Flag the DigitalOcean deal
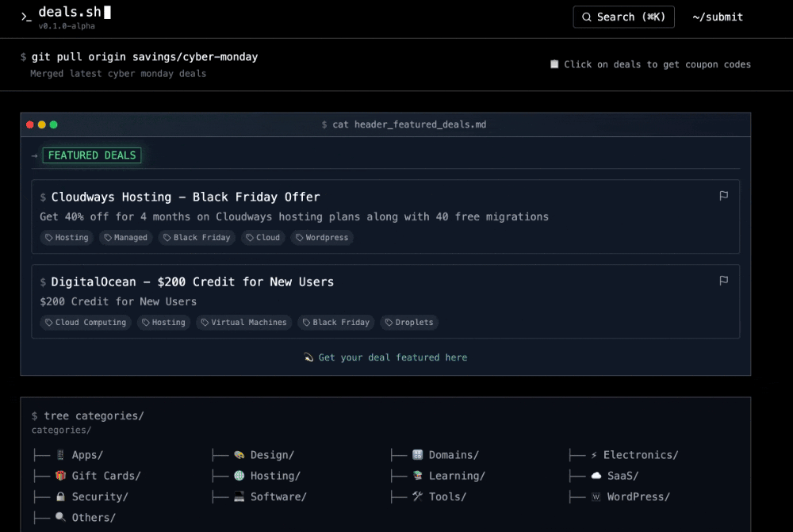Screen dimensions: 793x532 (x=724, y=281)
